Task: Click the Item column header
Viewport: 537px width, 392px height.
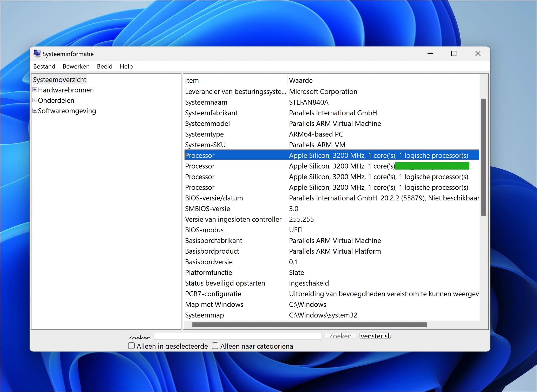Action: coord(192,80)
